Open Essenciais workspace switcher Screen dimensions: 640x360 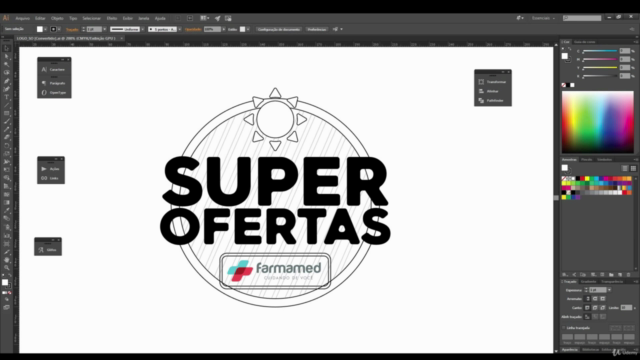tap(543, 18)
